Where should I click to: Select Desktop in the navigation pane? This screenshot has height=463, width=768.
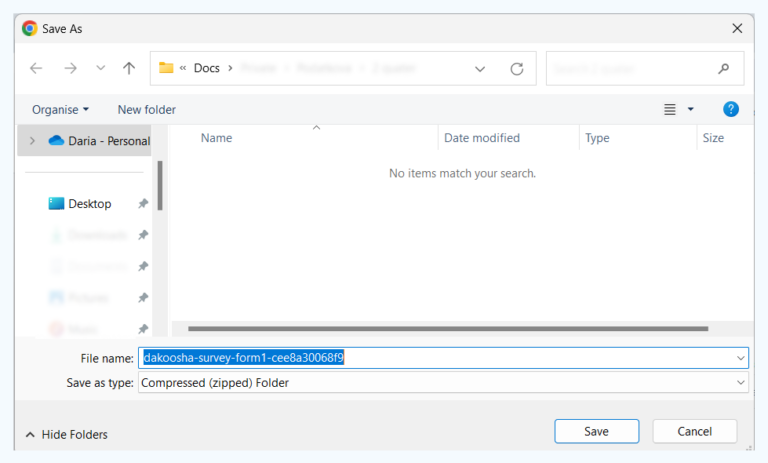(89, 204)
